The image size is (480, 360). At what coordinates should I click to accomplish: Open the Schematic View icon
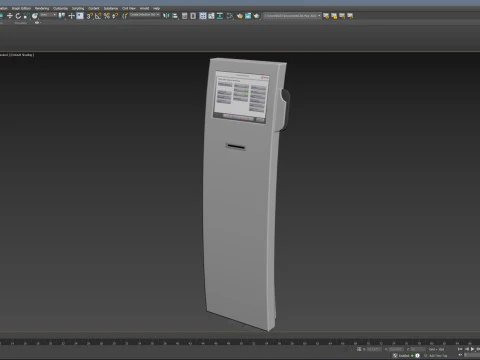(220, 16)
